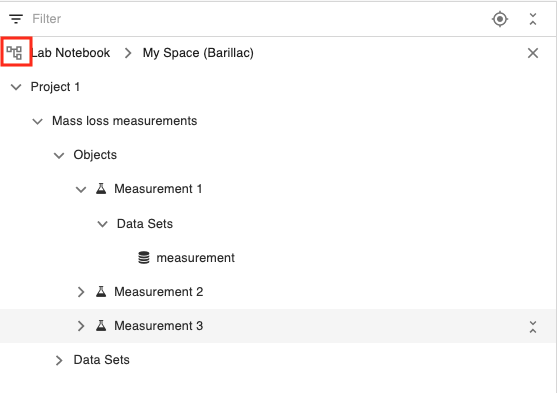Collapse the Project 1 node
The width and height of the screenshot is (557, 393).
coord(16,87)
